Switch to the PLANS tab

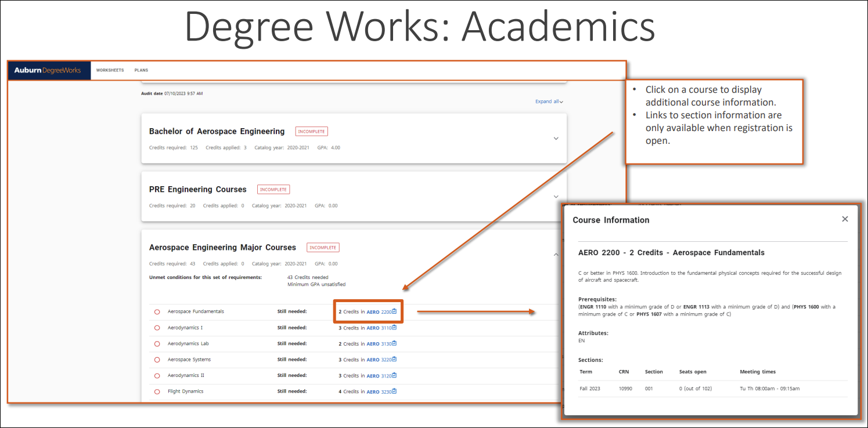pyautogui.click(x=141, y=70)
